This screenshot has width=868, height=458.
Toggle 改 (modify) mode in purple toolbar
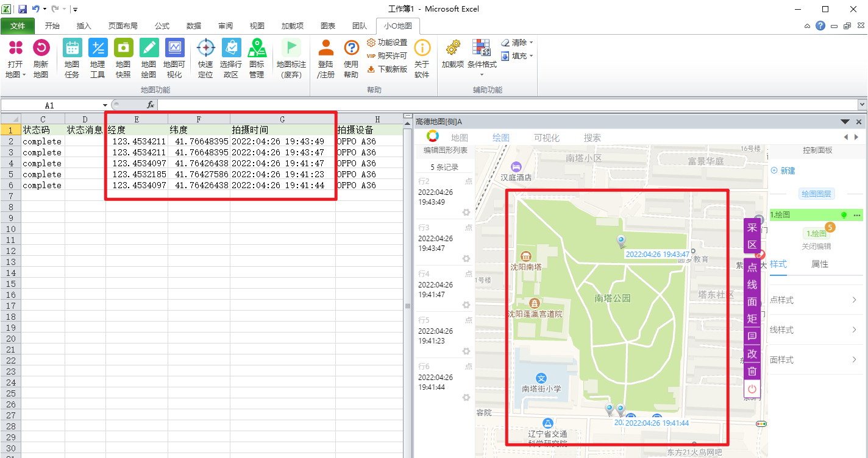point(752,354)
